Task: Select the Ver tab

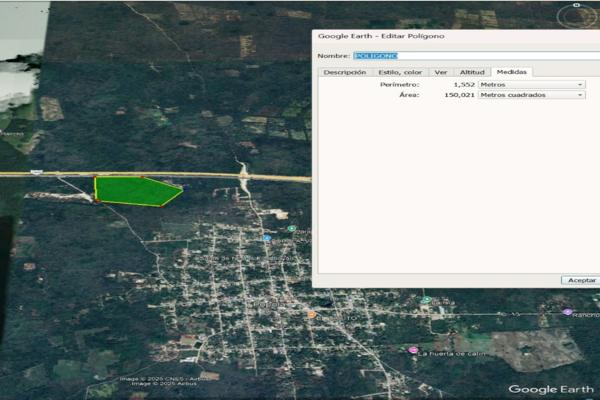Action: coord(440,72)
